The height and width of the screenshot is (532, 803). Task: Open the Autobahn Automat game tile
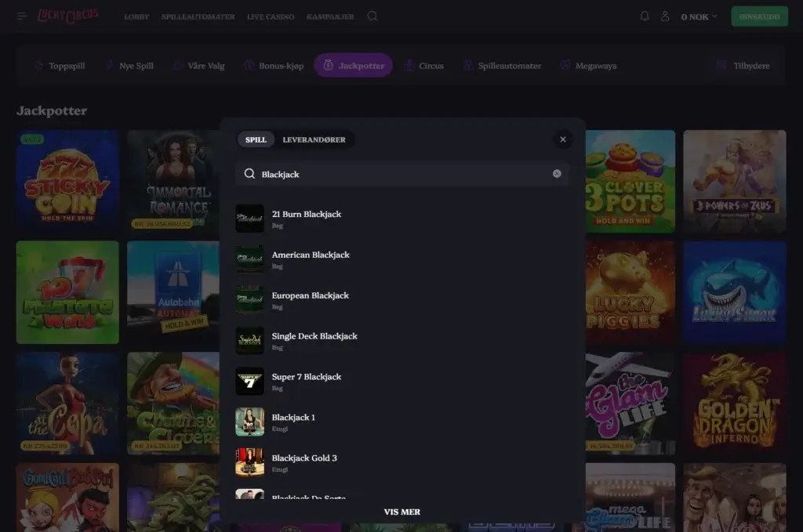pyautogui.click(x=173, y=292)
